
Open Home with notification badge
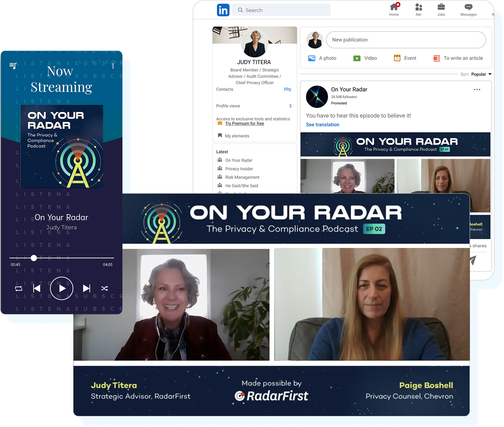click(394, 10)
